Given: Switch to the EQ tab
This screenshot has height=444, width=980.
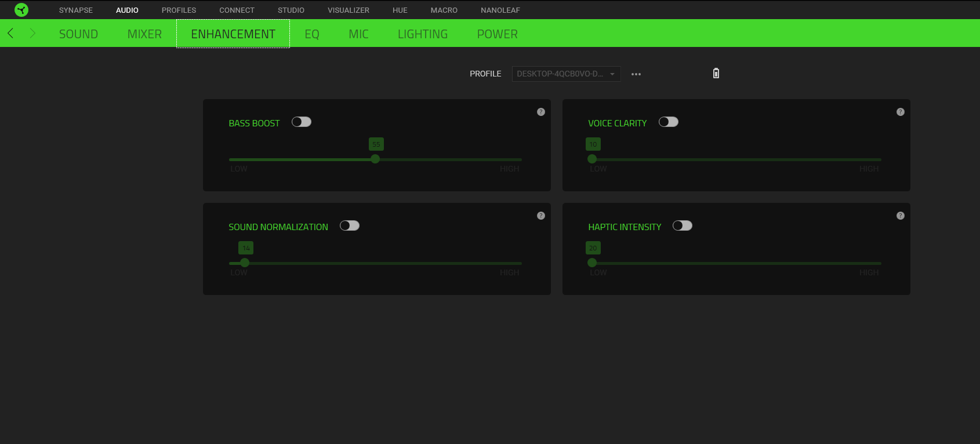Looking at the screenshot, I should click(x=312, y=34).
